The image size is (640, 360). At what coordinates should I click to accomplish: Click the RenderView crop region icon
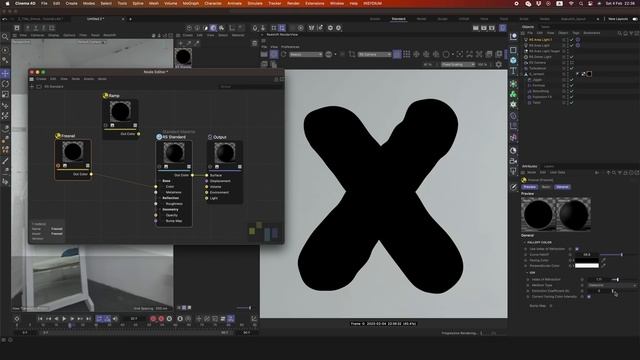pos(352,54)
